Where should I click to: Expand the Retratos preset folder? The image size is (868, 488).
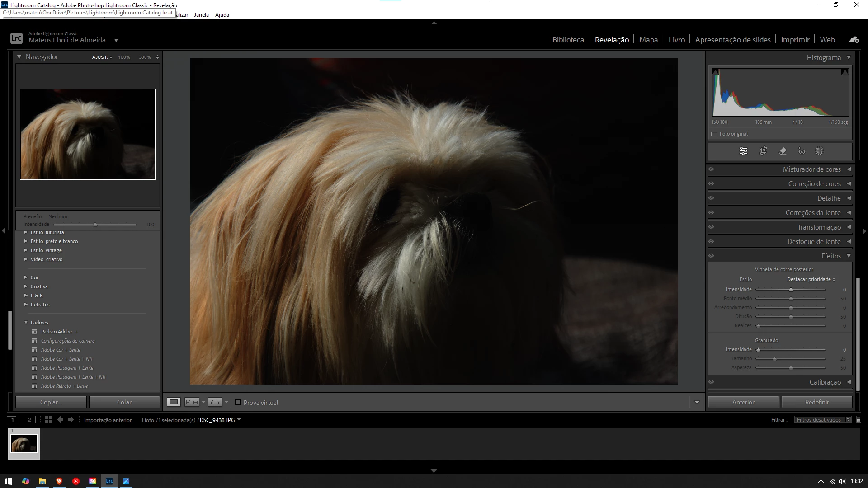coord(26,305)
